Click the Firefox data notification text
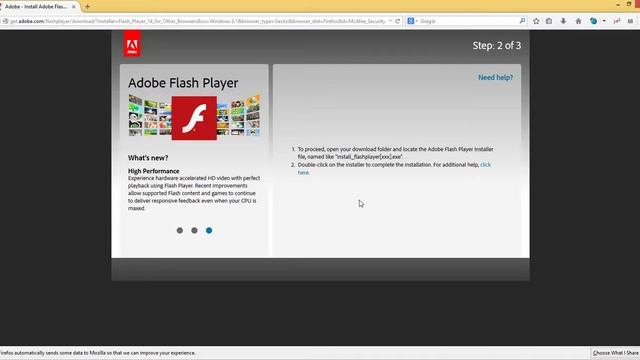Screen dimensions: 640x360 coord(98,353)
